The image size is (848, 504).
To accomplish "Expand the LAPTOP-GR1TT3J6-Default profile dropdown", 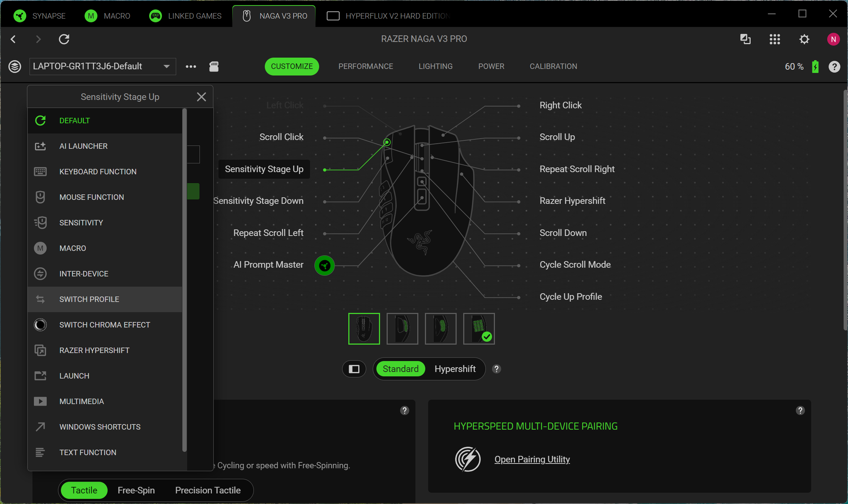I will click(x=103, y=67).
